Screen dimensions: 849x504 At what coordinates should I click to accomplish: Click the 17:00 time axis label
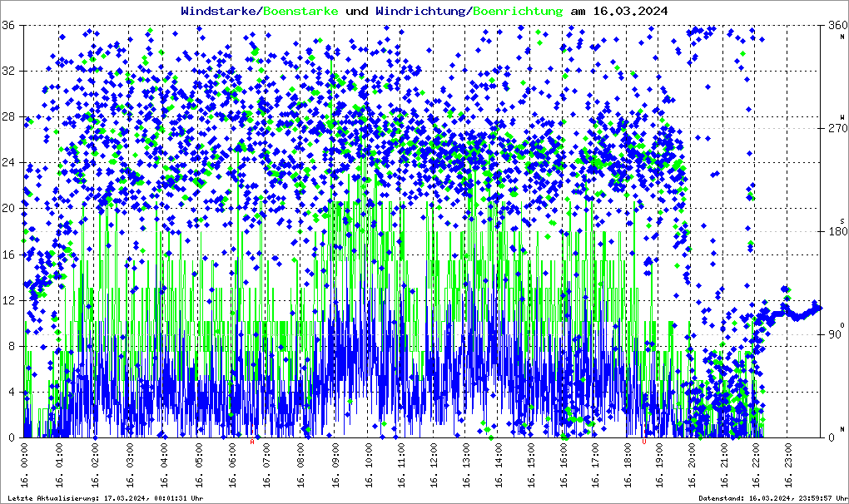595,465
